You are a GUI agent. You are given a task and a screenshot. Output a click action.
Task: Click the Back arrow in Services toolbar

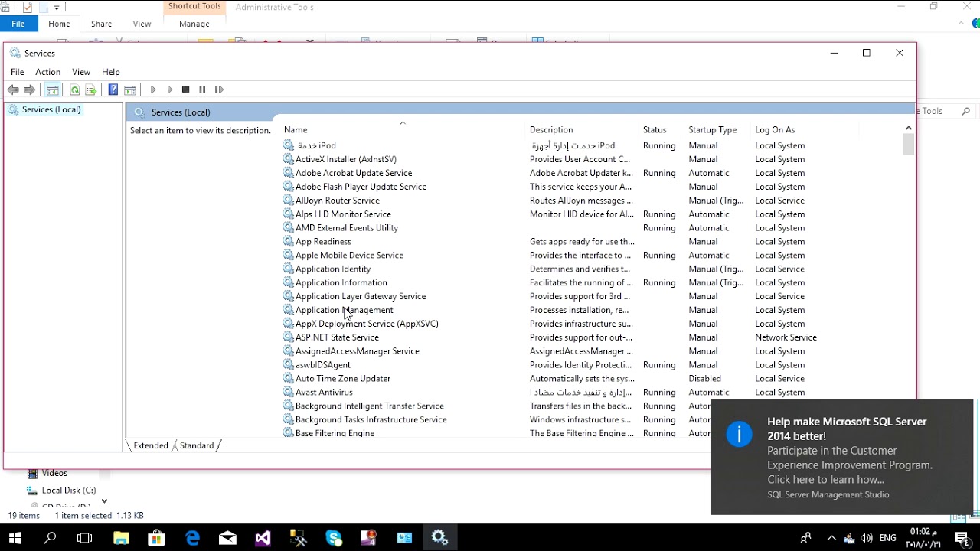coord(13,90)
